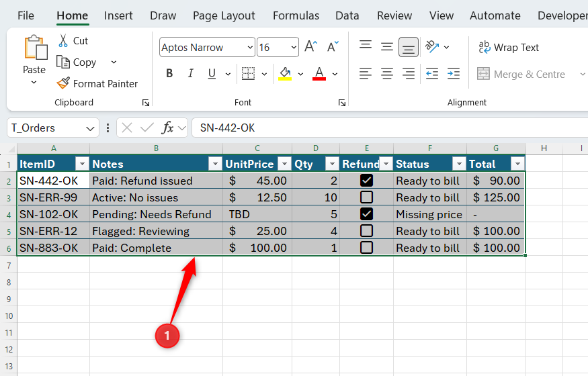Select Bottom Align icon
The width and height of the screenshot is (588, 376).
(x=409, y=47)
